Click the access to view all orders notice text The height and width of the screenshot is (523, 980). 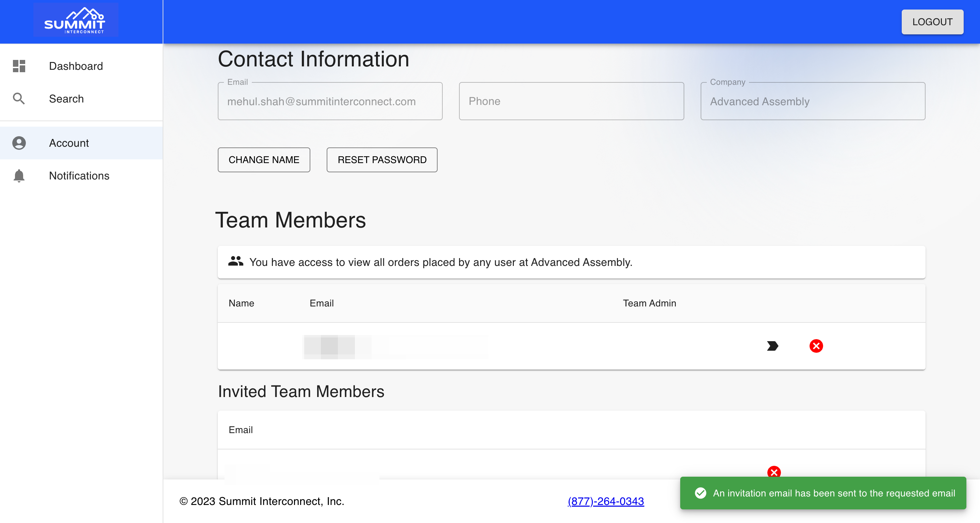click(441, 262)
